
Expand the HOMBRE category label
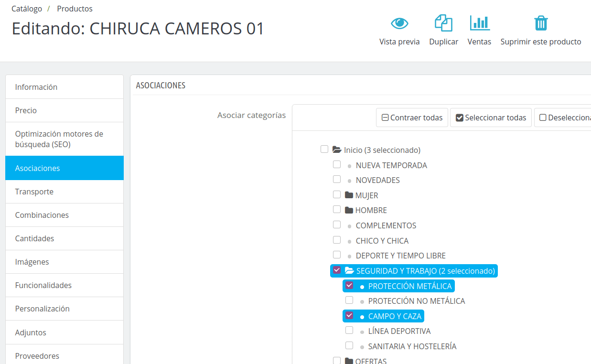(371, 210)
